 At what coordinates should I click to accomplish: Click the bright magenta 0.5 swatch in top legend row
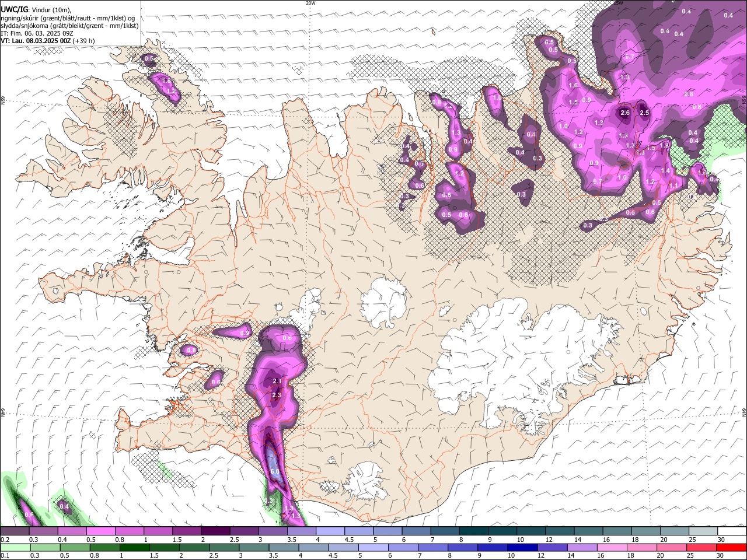tap(101, 531)
